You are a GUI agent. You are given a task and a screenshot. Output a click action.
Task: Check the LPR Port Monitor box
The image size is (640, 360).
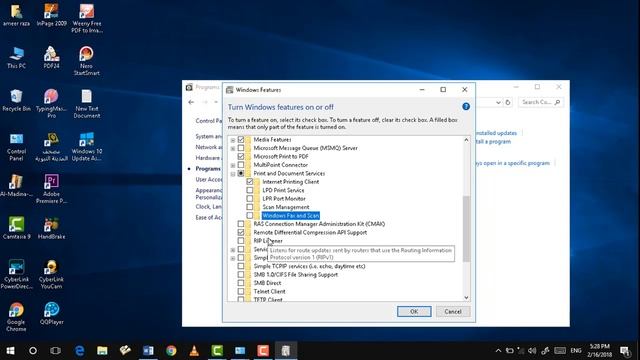[x=250, y=198]
